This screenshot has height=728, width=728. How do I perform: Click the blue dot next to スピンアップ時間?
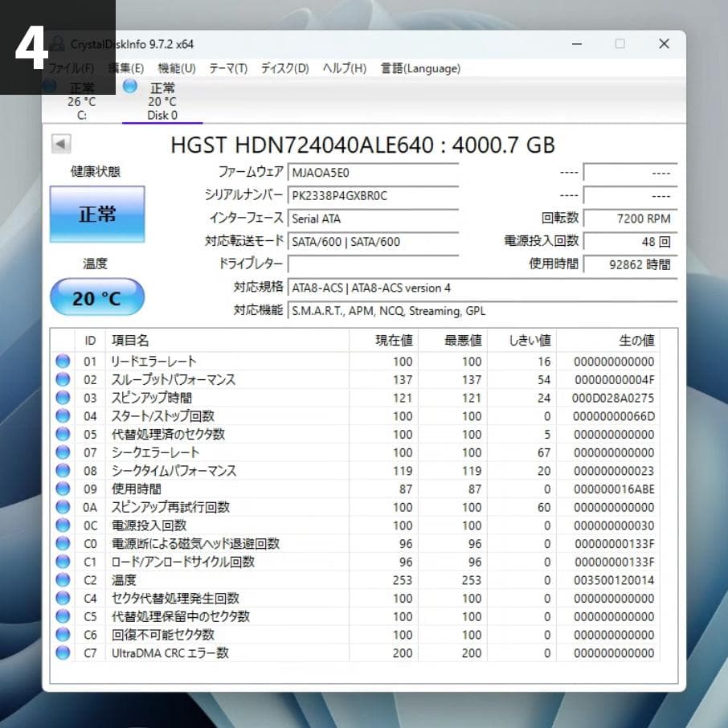[63, 398]
